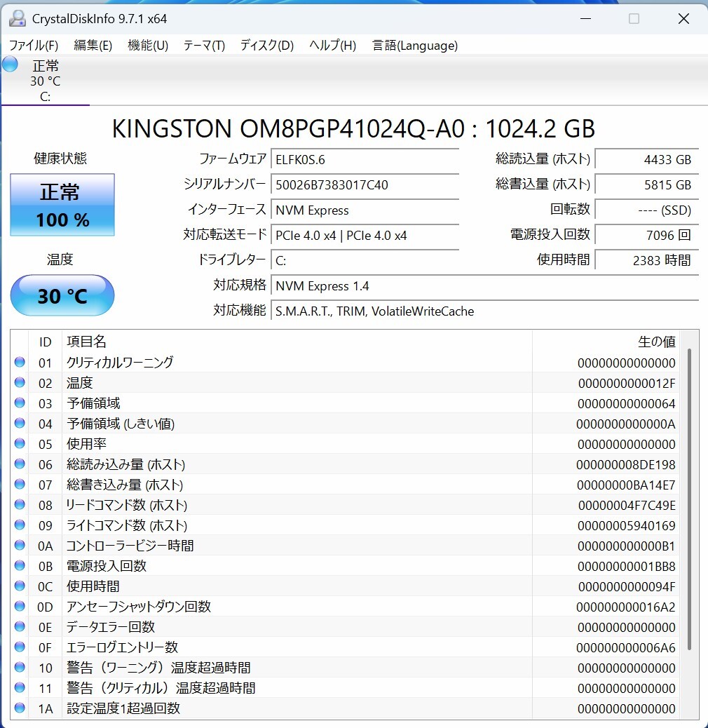Image resolution: width=708 pixels, height=728 pixels.
Task: Click the serial number field
Action: [x=365, y=185]
